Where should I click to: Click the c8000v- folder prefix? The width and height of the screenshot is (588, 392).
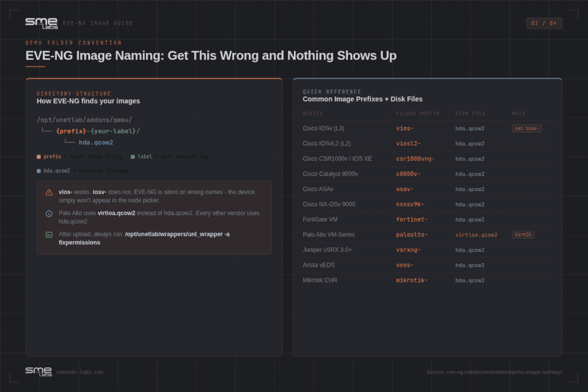pyautogui.click(x=408, y=174)
